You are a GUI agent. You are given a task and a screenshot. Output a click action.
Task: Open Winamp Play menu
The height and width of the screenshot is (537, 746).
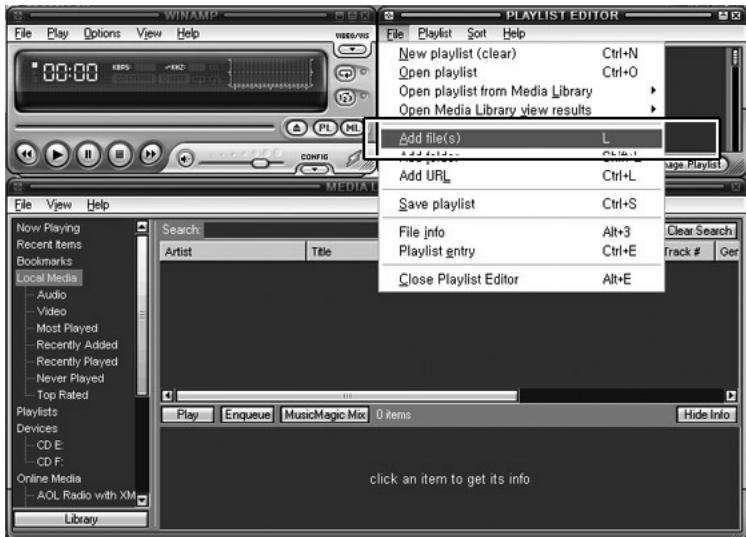point(58,33)
